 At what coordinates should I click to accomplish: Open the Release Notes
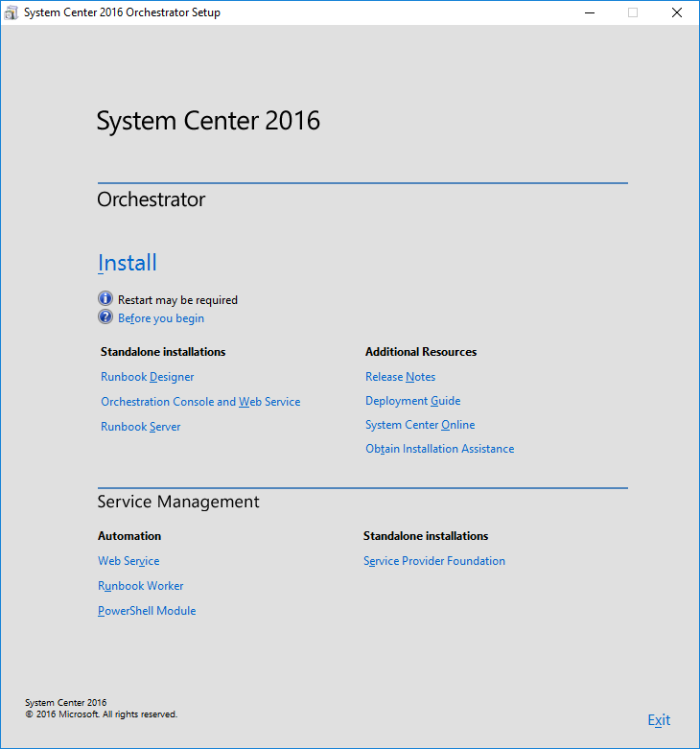click(400, 377)
